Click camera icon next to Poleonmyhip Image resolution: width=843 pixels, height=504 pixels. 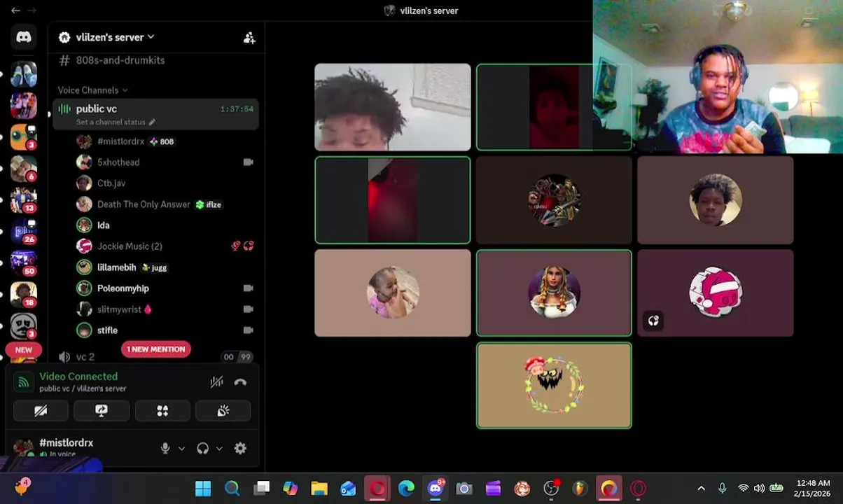(248, 288)
